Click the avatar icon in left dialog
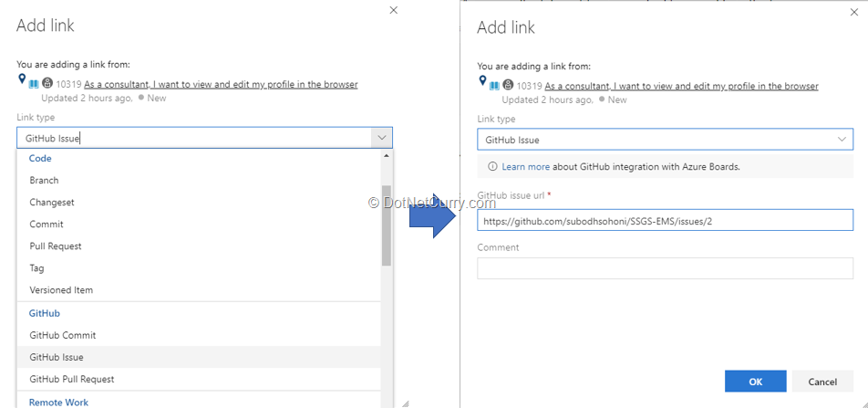Screen dimensions: 868x408 (47, 84)
